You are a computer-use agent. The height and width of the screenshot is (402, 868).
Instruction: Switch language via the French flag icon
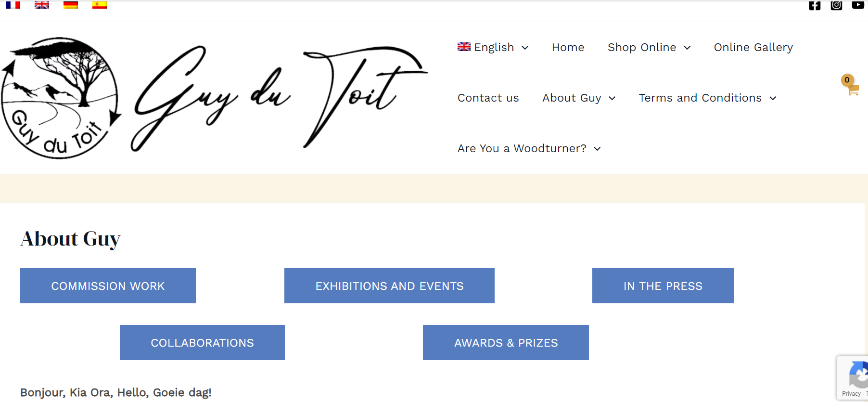tap(13, 5)
